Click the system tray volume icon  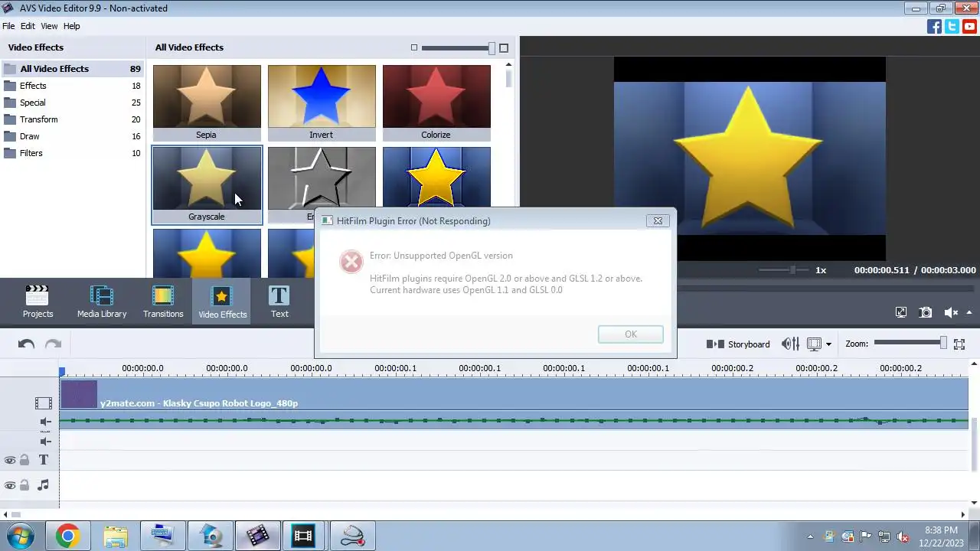point(902,536)
